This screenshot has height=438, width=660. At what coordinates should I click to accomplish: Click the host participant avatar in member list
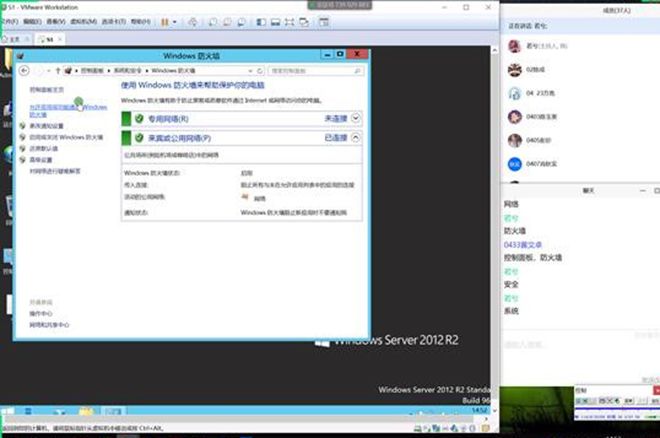[x=514, y=46]
